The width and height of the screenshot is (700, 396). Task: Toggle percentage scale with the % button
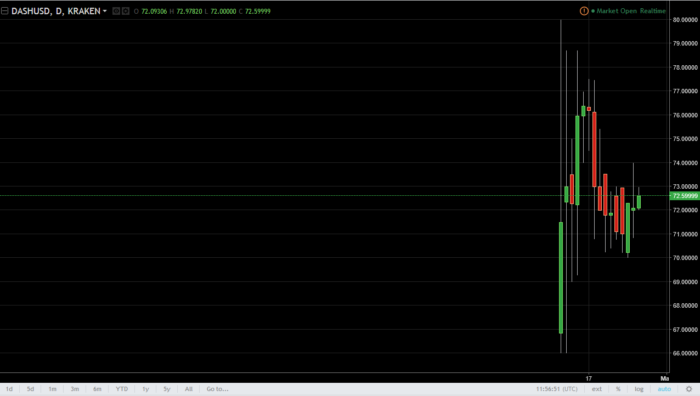[618, 389]
